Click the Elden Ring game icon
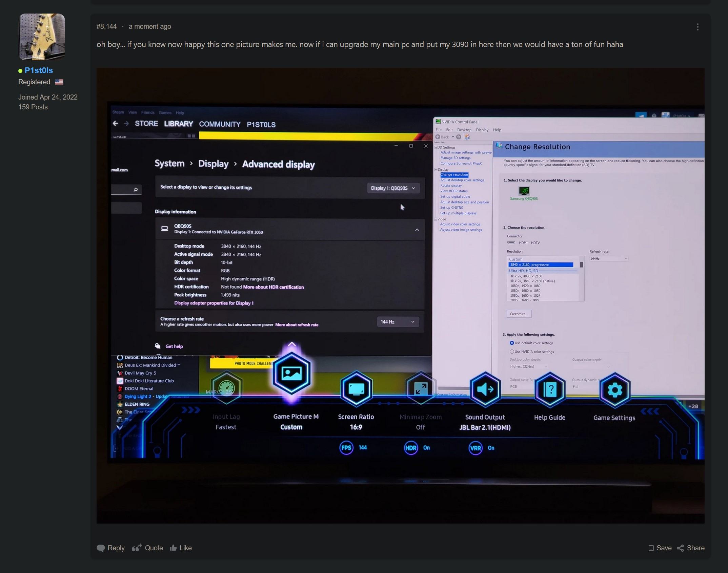728x573 pixels. (120, 404)
